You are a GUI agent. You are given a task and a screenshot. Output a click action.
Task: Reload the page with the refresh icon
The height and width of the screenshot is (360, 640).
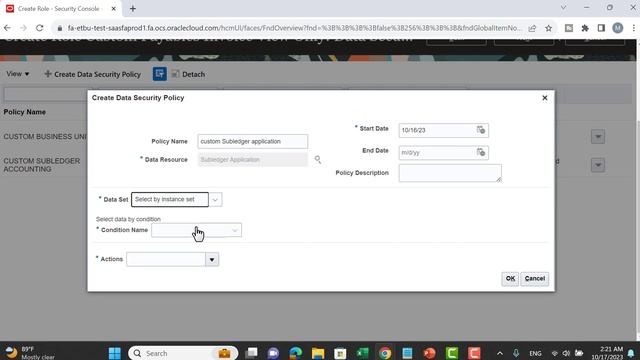coord(40,28)
